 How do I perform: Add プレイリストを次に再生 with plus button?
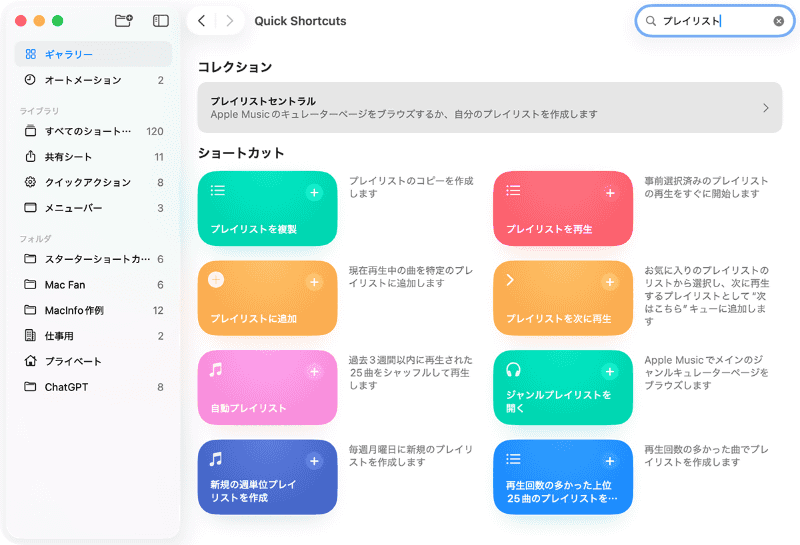pyautogui.click(x=610, y=282)
